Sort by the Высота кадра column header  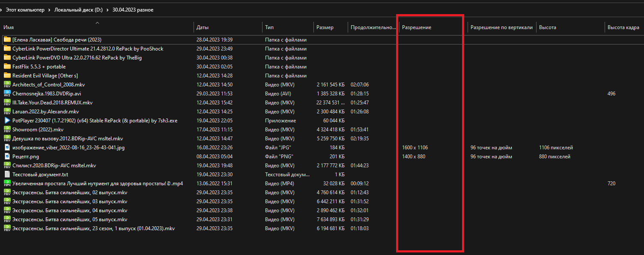(624, 27)
